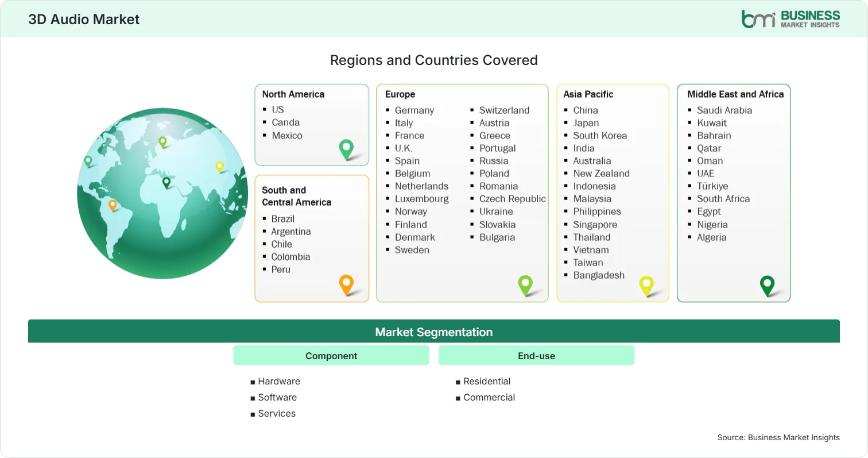This screenshot has height=458, width=868.
Task: Click 'Czech Republic' in the Europe list
Action: pos(513,198)
